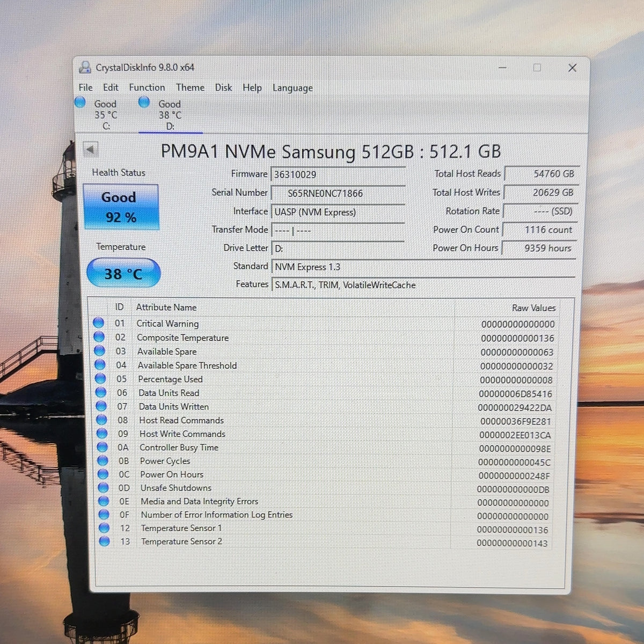Click the Firmware field 36310029
Screen dimensions: 644x644
click(x=338, y=174)
